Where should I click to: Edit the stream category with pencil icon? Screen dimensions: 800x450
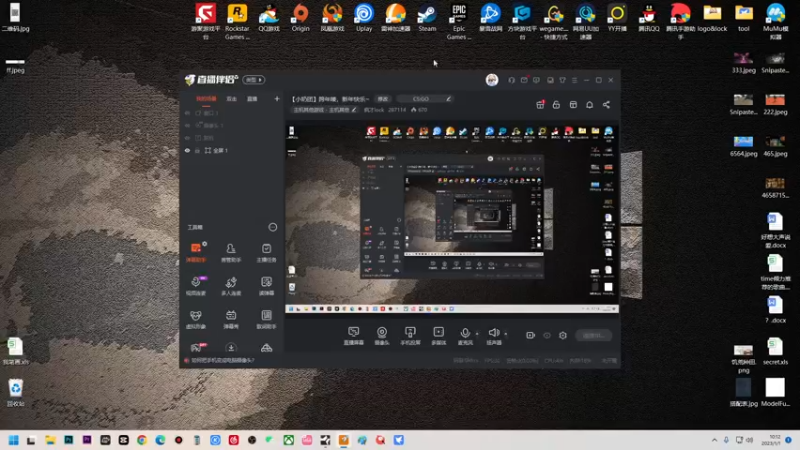pyautogui.click(x=354, y=110)
